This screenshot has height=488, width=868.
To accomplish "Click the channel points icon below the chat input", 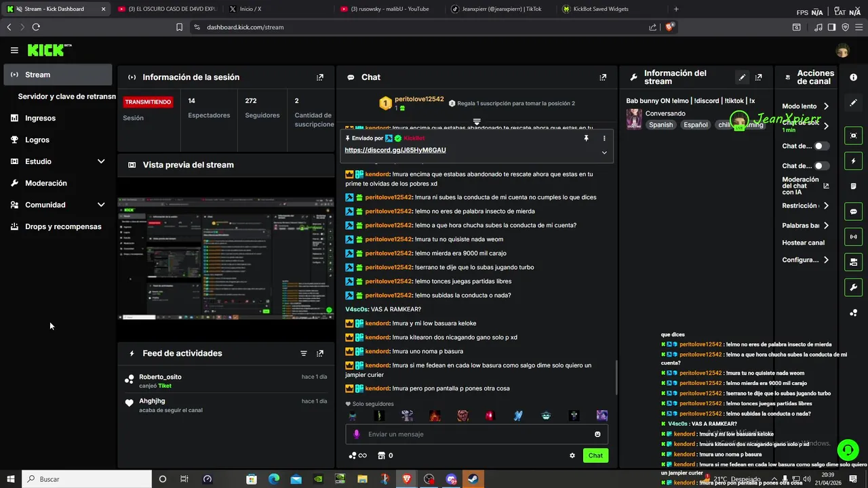I will (357, 455).
